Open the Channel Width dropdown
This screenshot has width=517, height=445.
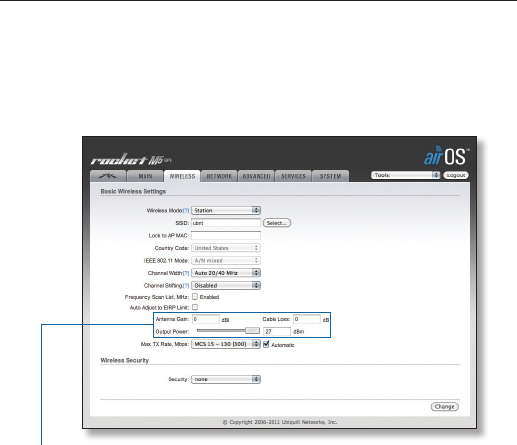tap(226, 273)
